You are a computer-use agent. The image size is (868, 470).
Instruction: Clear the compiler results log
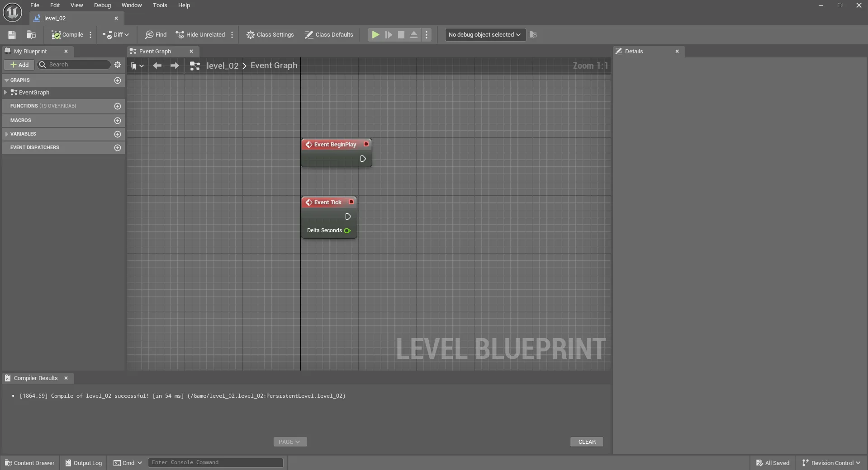point(587,442)
